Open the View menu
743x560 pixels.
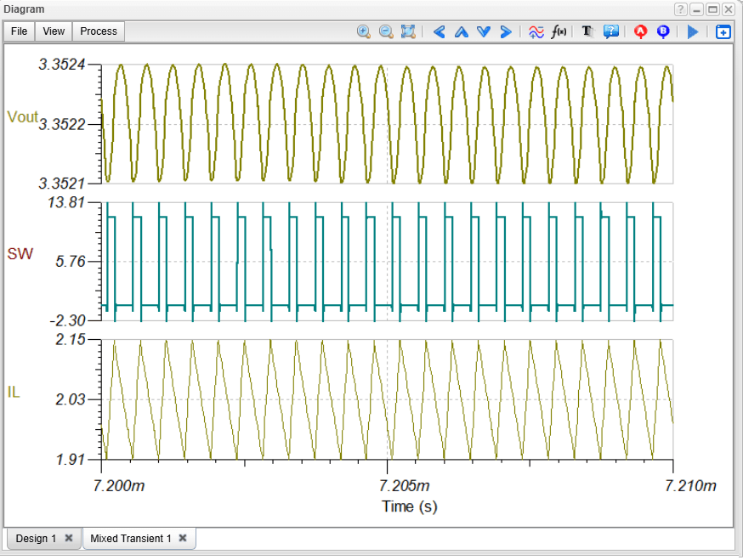54,31
